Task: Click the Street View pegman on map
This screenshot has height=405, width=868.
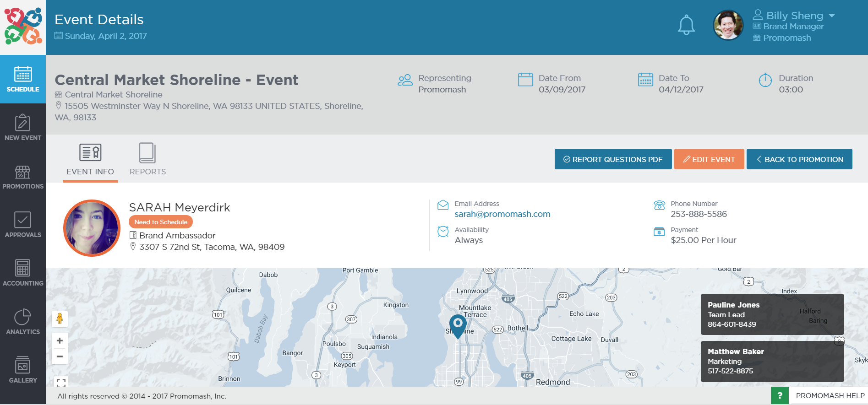Action: (60, 319)
